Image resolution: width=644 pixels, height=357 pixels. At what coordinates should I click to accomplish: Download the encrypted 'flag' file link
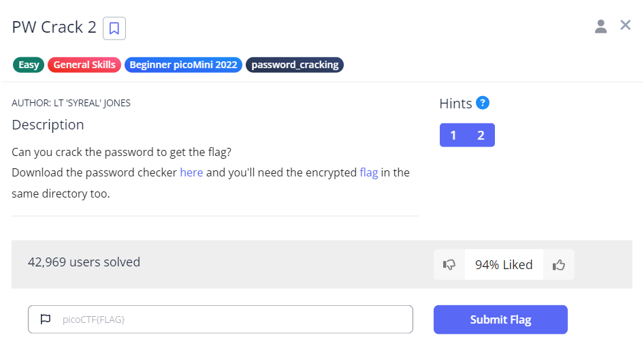368,172
